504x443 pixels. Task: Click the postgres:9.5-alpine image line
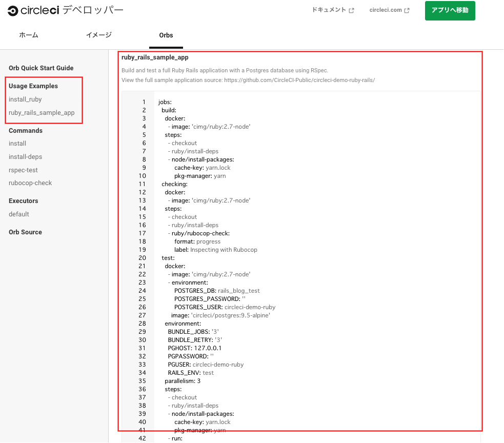coord(220,315)
